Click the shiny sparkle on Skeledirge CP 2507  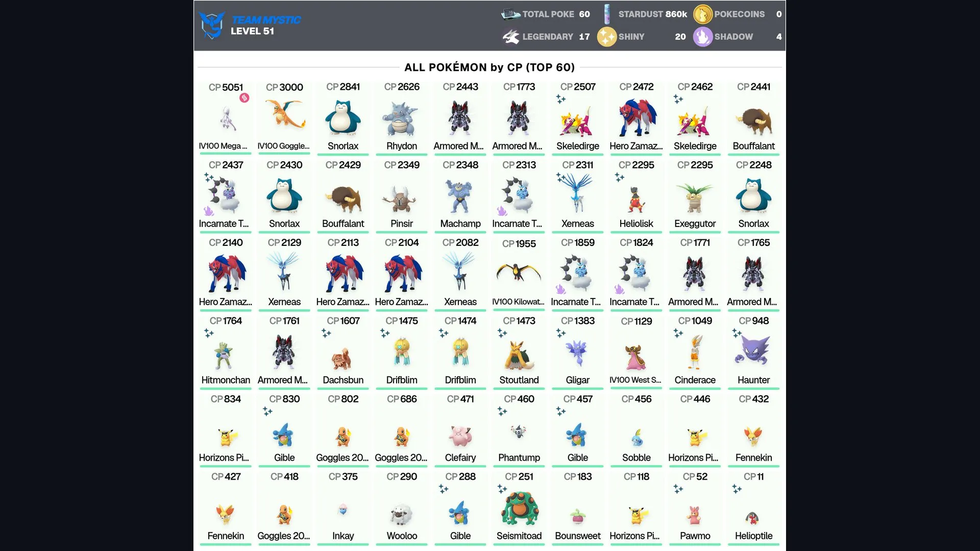point(561,99)
